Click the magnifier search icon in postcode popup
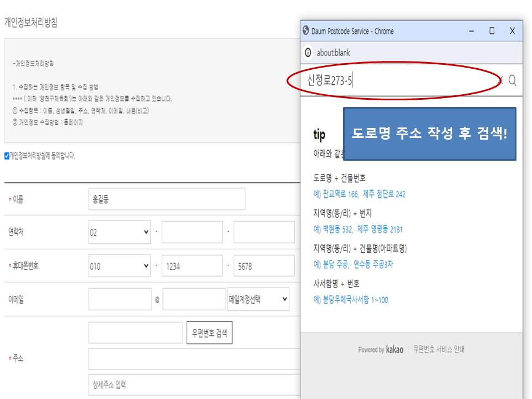This screenshot has height=399, width=532. [512, 80]
